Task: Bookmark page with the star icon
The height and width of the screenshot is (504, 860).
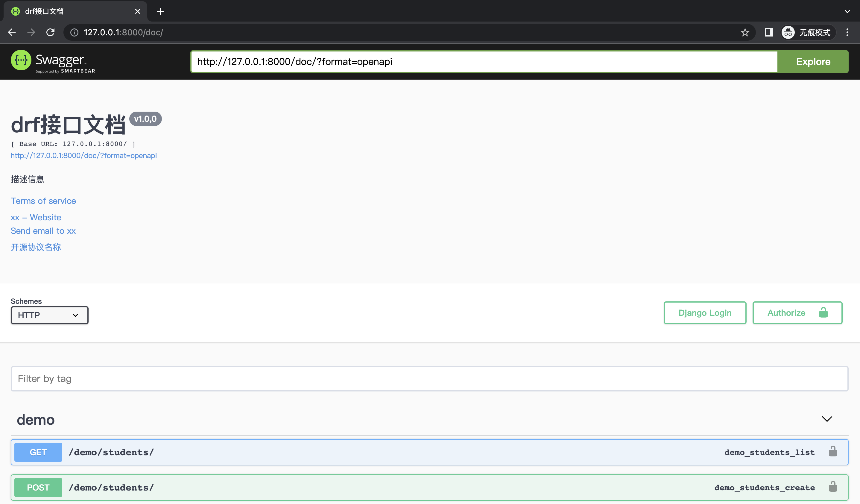Action: click(745, 32)
